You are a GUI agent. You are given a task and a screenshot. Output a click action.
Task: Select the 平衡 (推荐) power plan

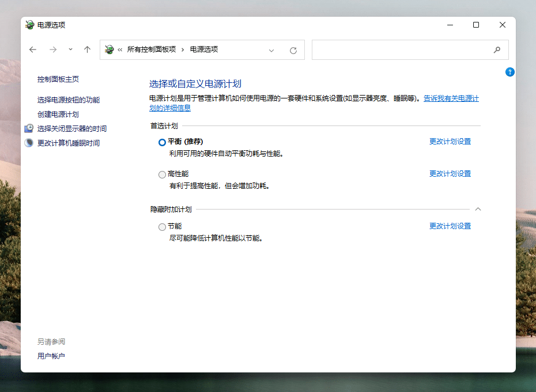coord(162,142)
